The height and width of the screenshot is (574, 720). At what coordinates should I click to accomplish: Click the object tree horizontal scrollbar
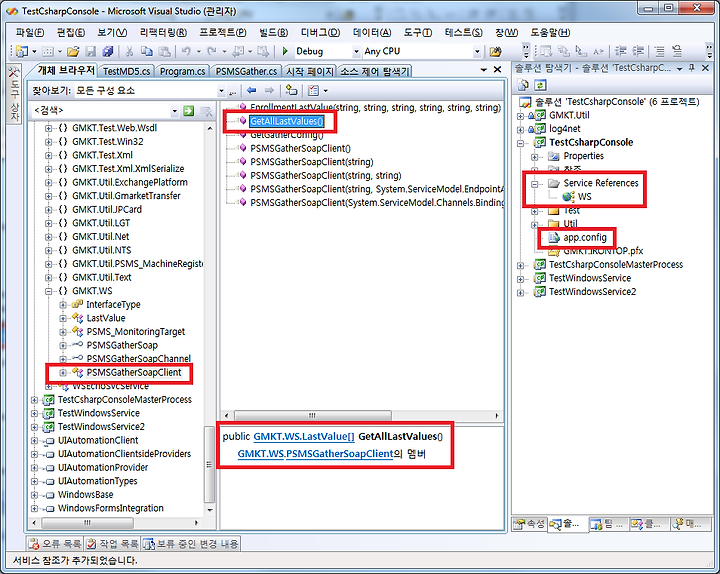tap(87, 523)
